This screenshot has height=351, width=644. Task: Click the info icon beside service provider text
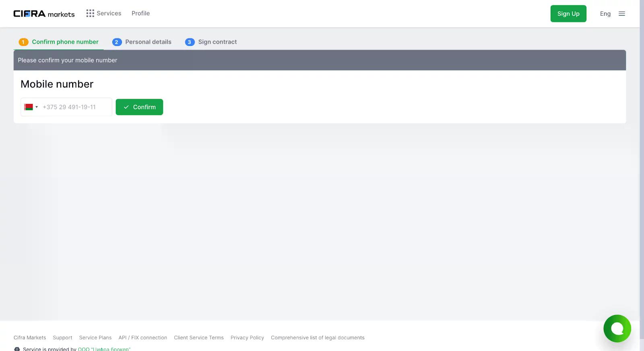click(x=17, y=349)
